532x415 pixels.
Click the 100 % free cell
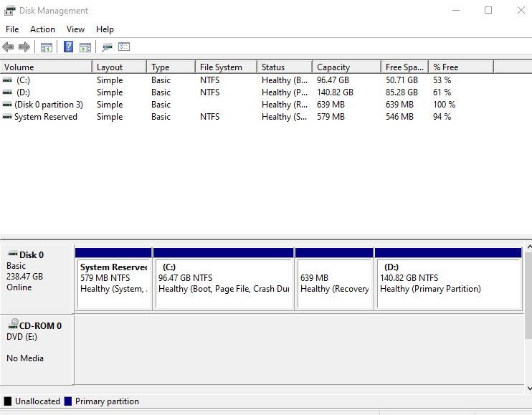[444, 105]
